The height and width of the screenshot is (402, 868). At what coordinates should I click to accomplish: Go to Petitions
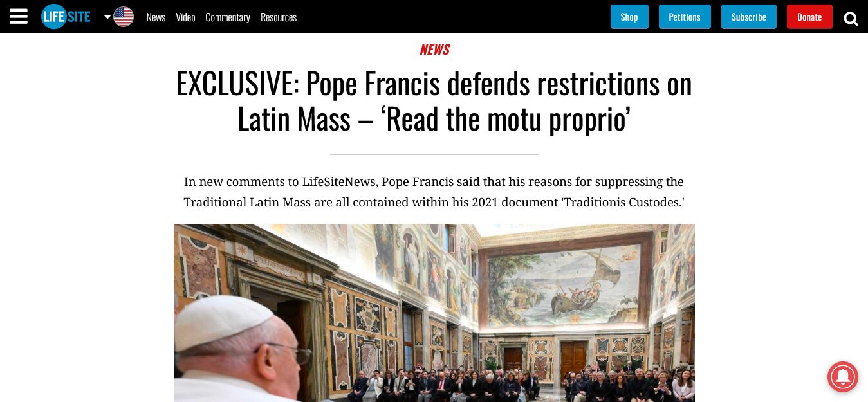685,17
